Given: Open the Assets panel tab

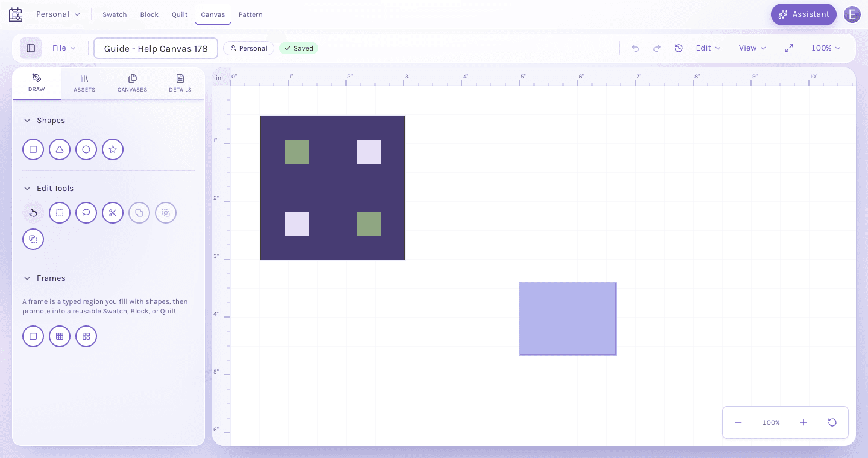Looking at the screenshot, I should (84, 84).
